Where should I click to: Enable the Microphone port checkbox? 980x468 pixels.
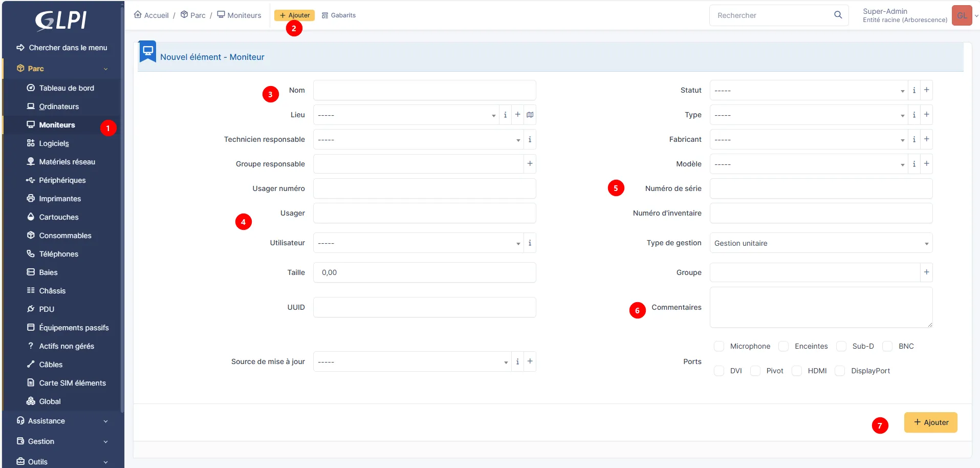(x=719, y=346)
